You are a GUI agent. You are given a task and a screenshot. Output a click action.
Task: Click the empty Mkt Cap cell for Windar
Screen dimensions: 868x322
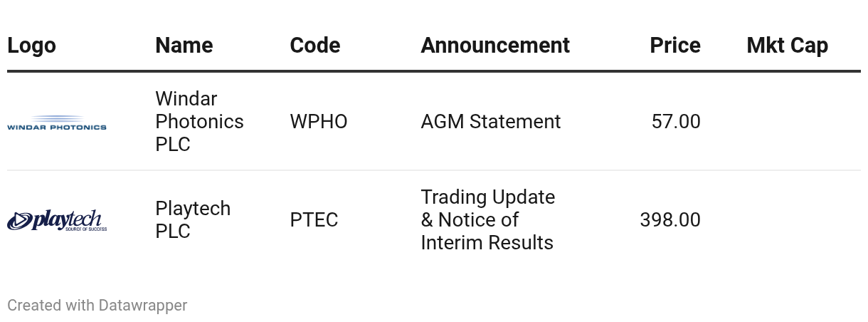(787, 122)
